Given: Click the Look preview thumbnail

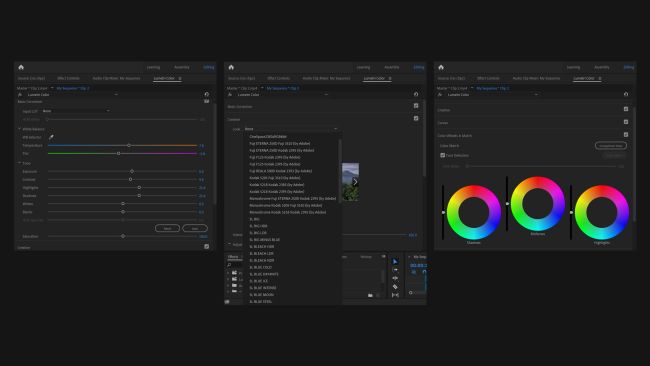Looking at the screenshot, I should (x=350, y=182).
